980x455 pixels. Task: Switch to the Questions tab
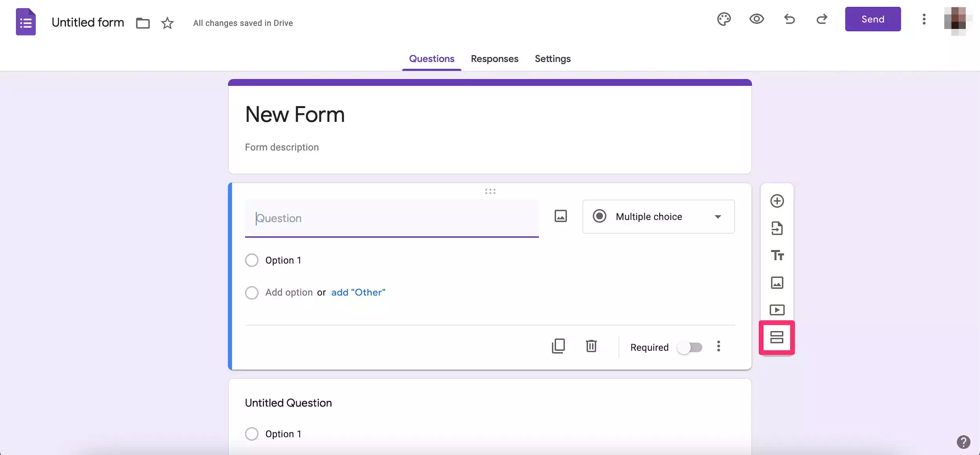(x=432, y=59)
